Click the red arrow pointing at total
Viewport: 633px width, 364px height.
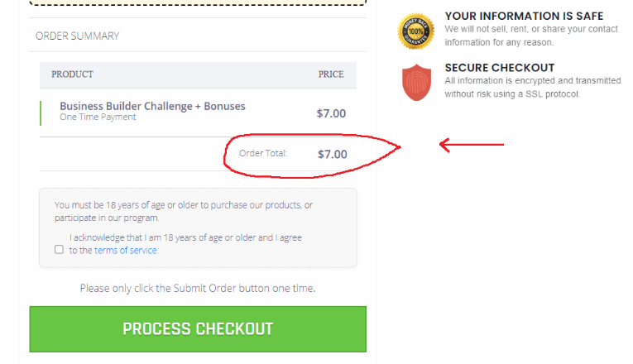(472, 145)
